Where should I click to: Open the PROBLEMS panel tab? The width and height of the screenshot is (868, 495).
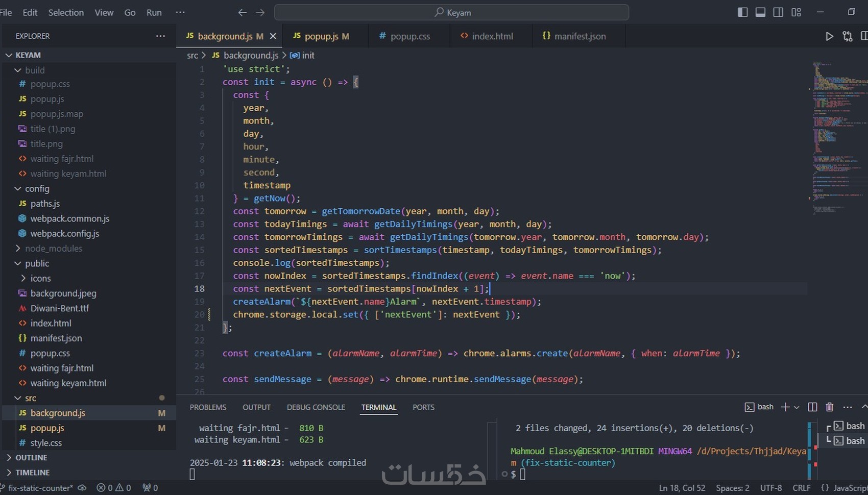pyautogui.click(x=208, y=407)
